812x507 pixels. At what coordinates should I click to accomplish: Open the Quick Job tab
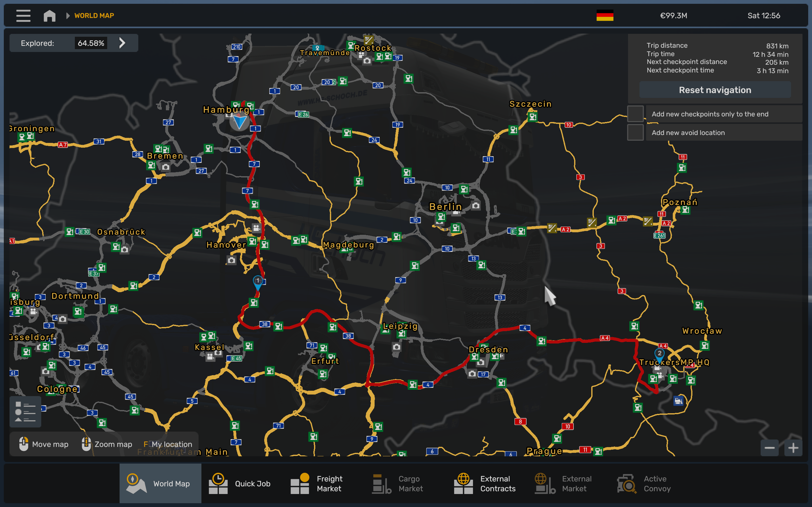(x=239, y=484)
